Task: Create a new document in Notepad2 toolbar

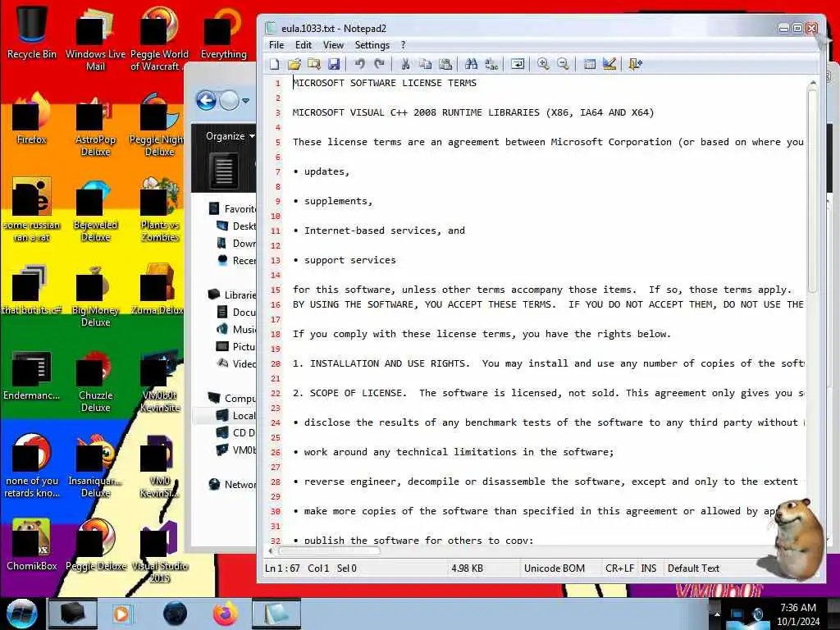Action: pos(274,64)
